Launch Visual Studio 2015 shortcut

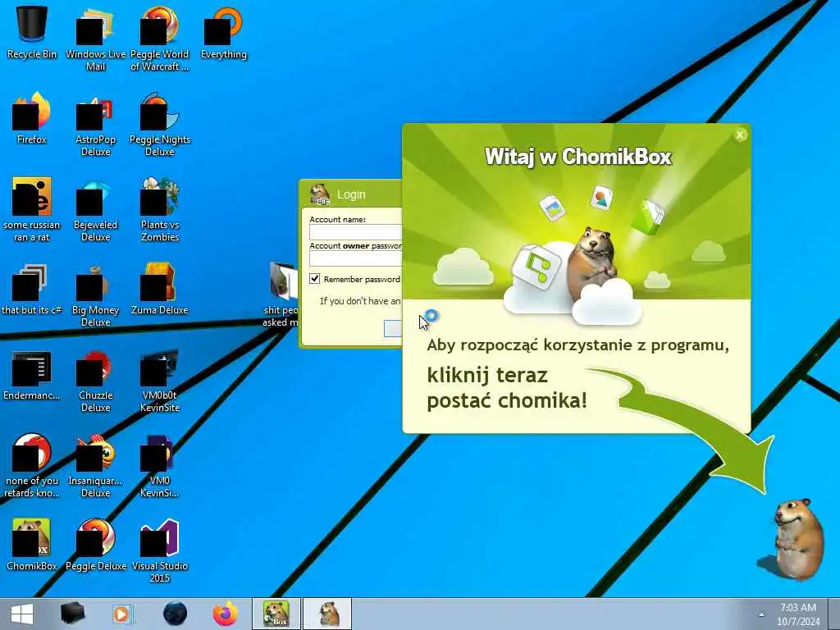160,550
